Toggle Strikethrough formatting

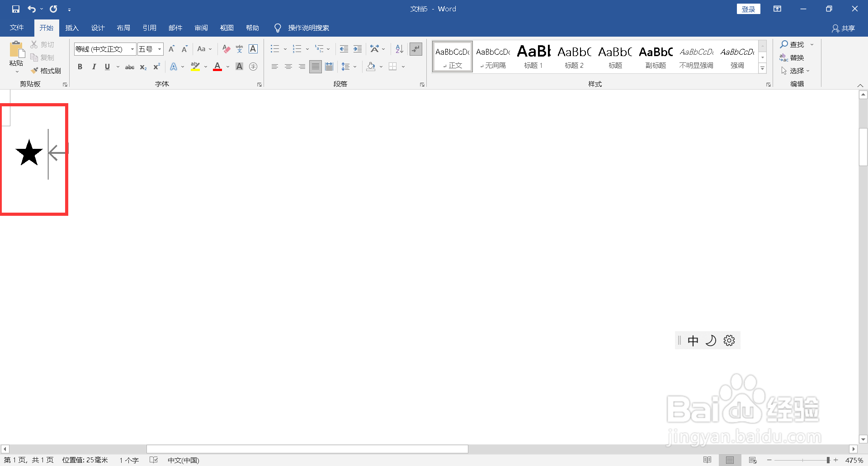click(x=130, y=67)
